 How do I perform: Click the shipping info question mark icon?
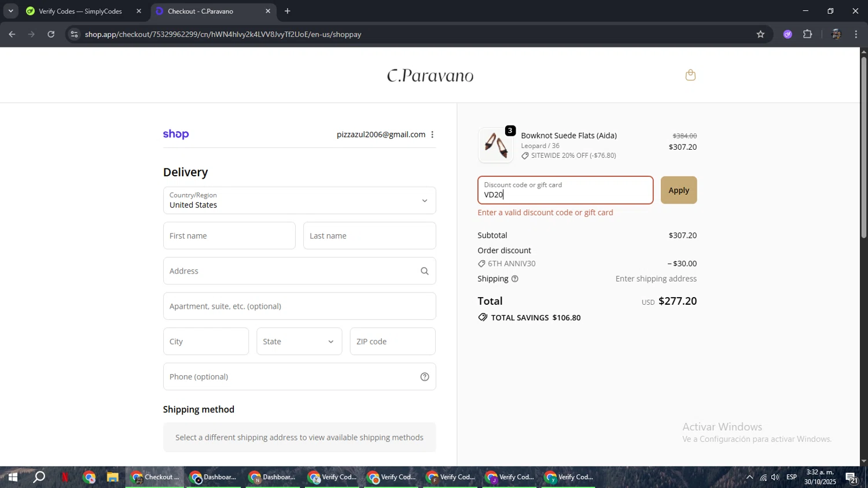pyautogui.click(x=515, y=279)
